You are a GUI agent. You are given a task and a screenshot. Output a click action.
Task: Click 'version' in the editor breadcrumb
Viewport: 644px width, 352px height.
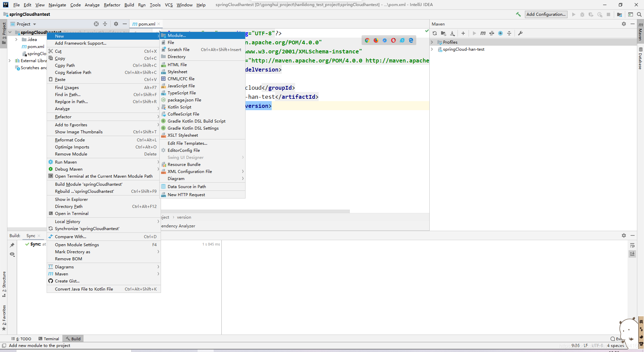(184, 217)
